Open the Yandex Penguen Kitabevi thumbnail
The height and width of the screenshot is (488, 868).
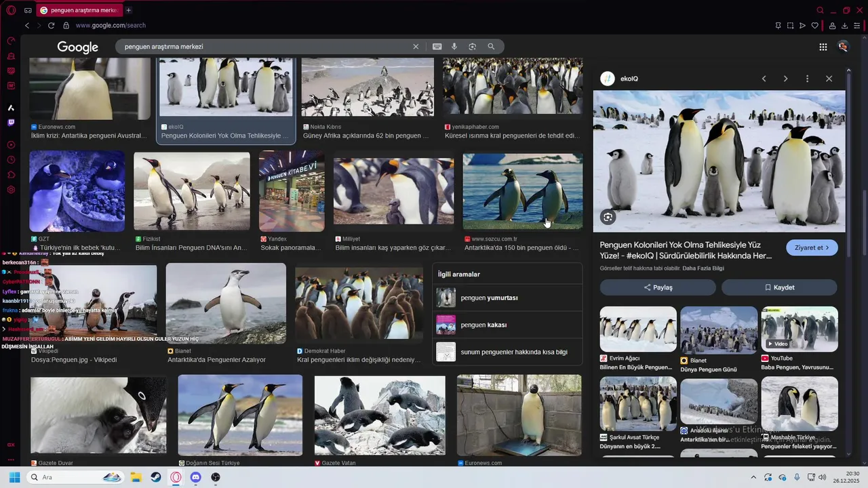click(x=292, y=192)
